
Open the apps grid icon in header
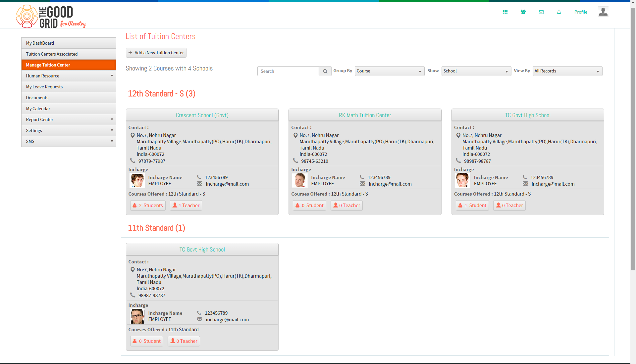click(x=505, y=12)
